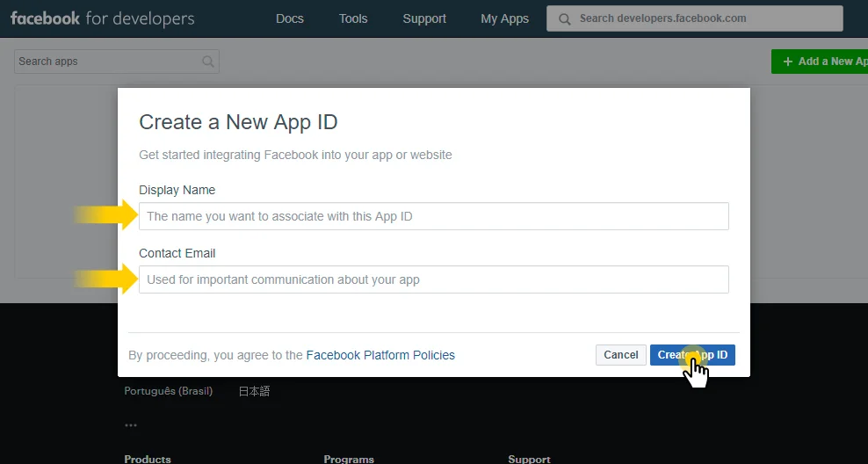Open the facebook for developers home logo

[103, 18]
